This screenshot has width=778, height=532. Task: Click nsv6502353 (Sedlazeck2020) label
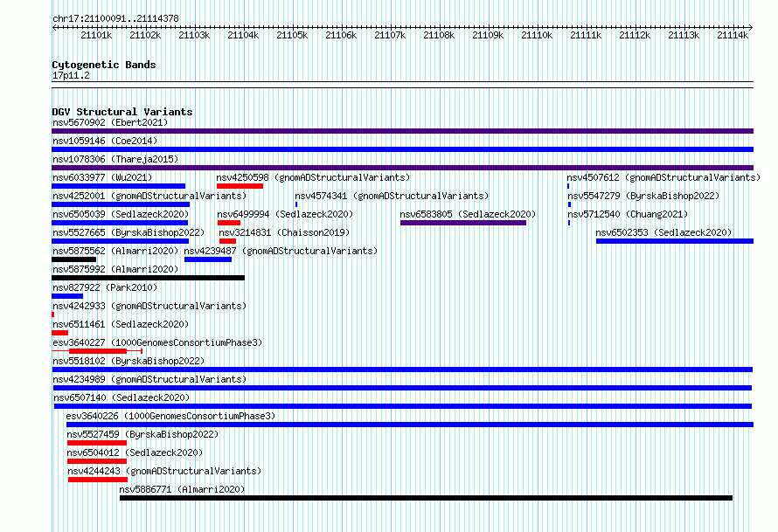663,232
